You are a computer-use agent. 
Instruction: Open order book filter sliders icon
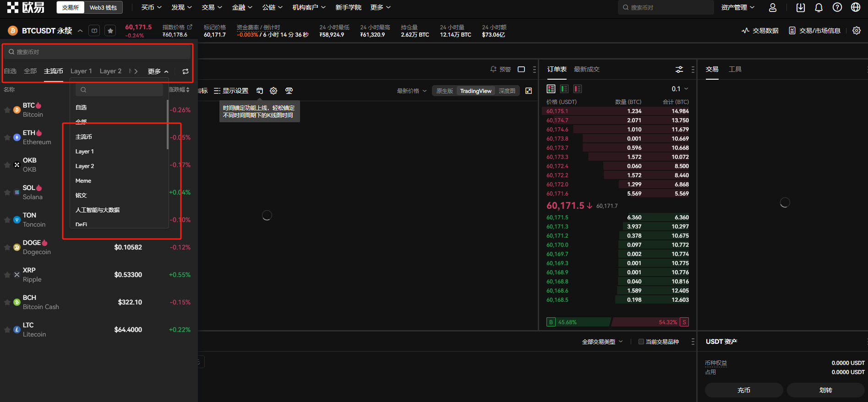point(679,69)
